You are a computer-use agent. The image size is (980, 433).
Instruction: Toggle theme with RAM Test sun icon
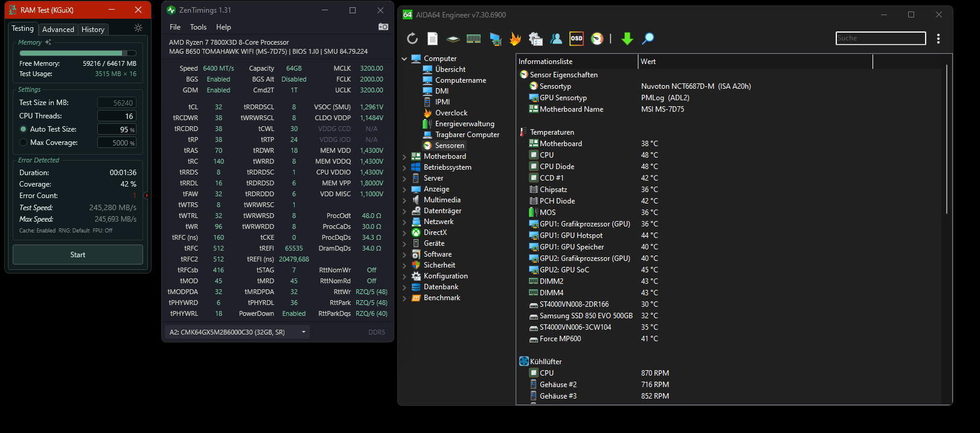[138, 28]
